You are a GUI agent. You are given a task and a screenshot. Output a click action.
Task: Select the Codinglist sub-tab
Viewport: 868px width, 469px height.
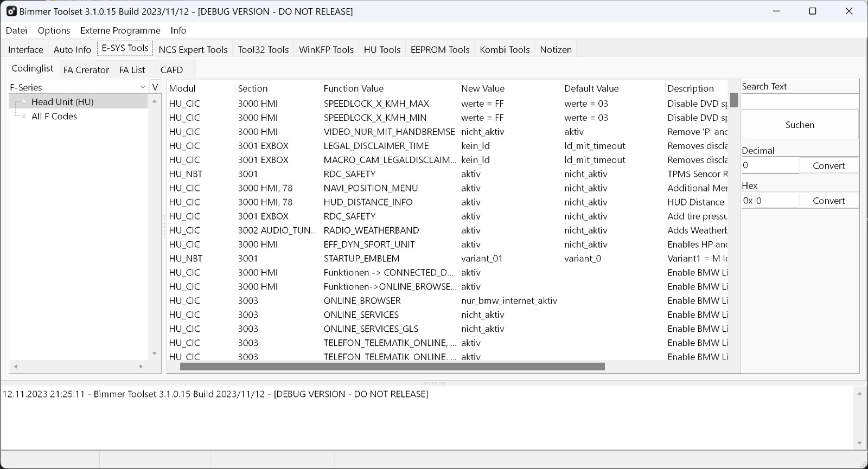click(33, 68)
